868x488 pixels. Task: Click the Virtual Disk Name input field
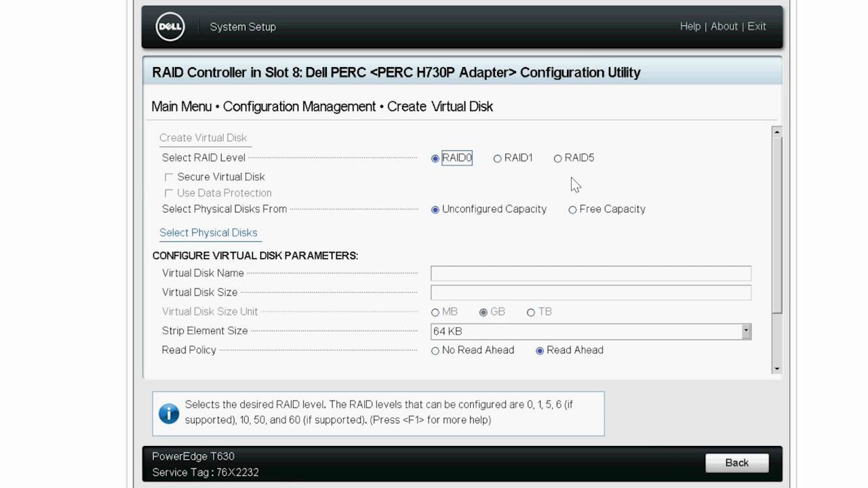click(591, 273)
